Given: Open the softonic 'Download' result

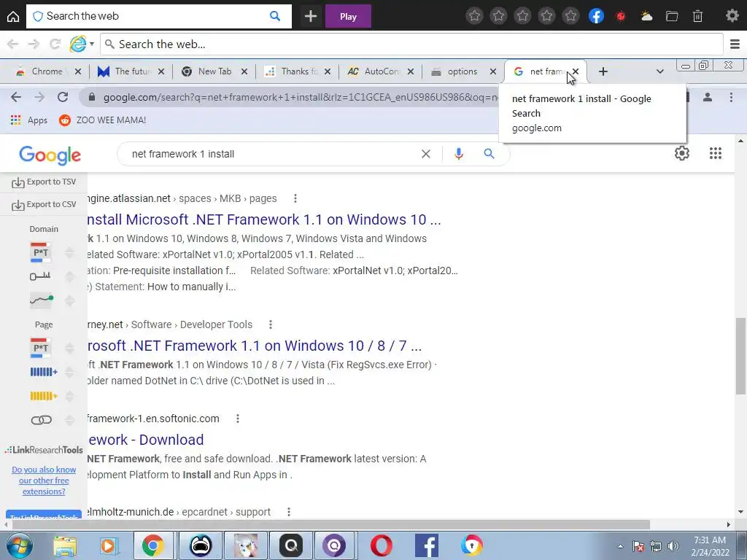Looking at the screenshot, I should [x=146, y=440].
